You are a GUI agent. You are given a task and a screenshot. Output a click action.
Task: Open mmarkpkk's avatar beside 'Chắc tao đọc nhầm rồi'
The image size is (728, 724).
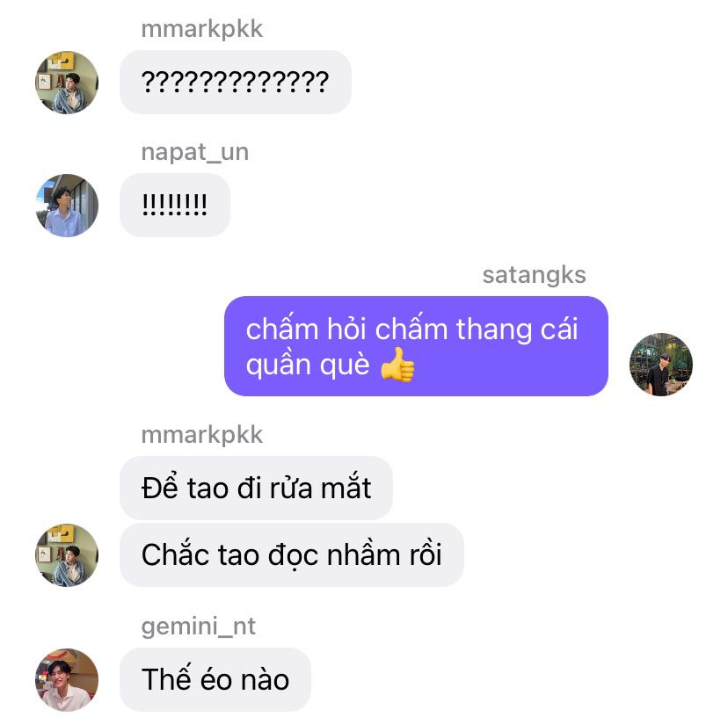(67, 555)
